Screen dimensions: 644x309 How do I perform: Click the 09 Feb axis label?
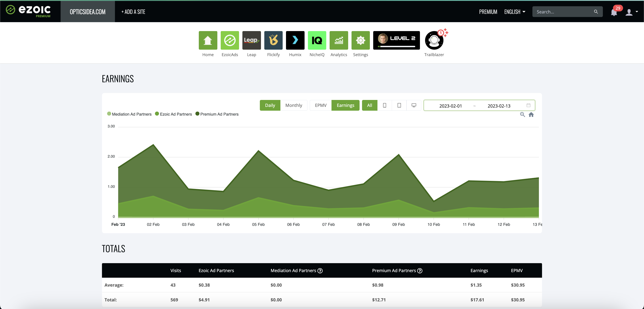[398, 224]
